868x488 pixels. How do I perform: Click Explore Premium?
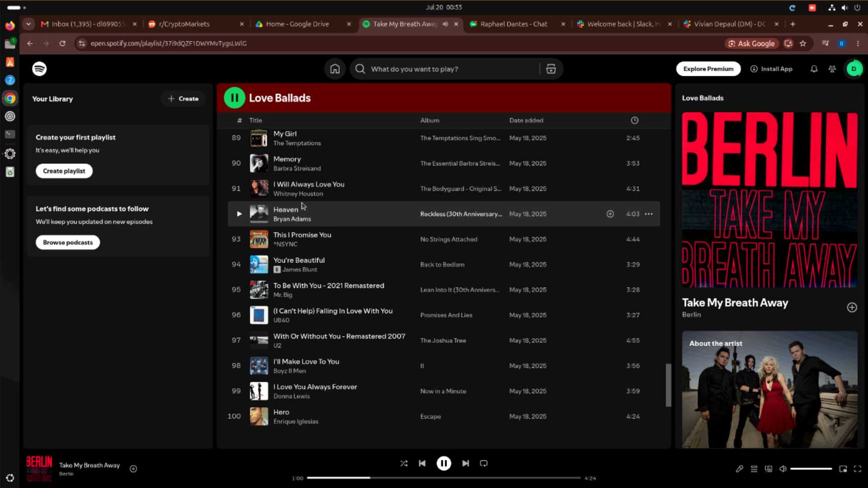[708, 69]
